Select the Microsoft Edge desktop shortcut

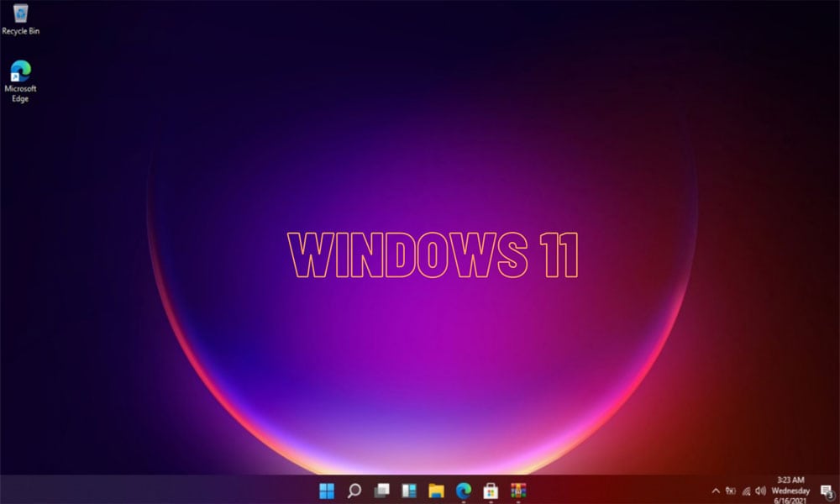pos(20,81)
